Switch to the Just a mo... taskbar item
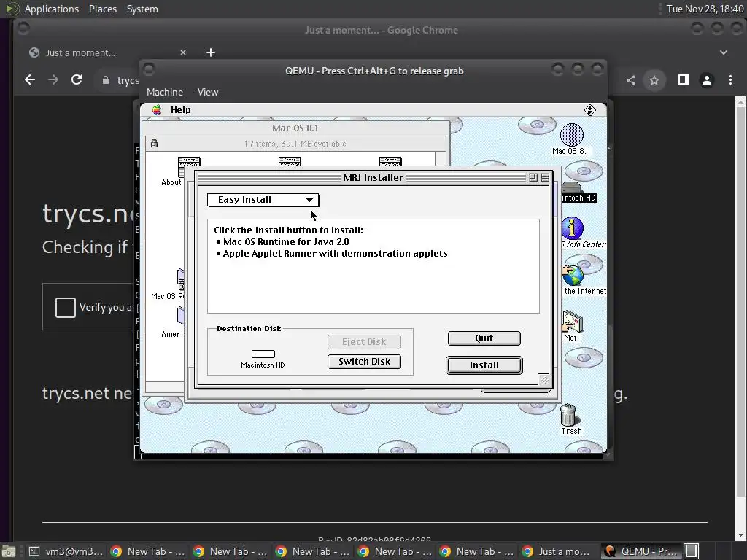 point(558,551)
